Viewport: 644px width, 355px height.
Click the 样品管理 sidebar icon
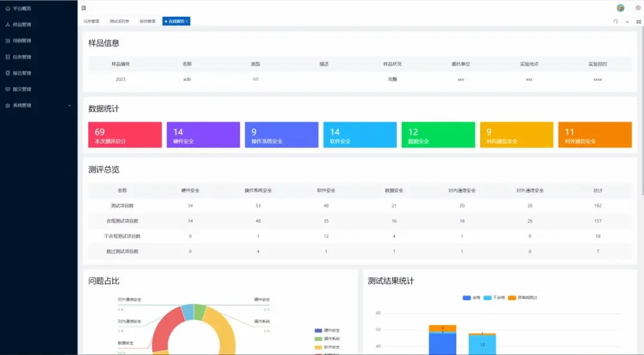click(8, 24)
